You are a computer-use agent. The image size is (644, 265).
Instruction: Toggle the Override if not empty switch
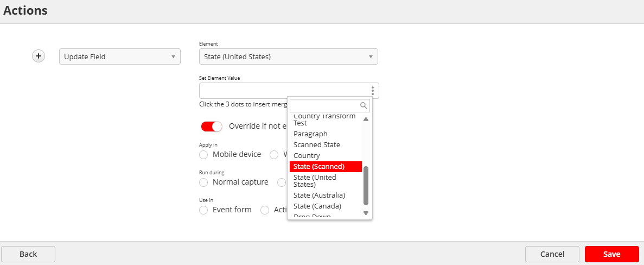(211, 126)
